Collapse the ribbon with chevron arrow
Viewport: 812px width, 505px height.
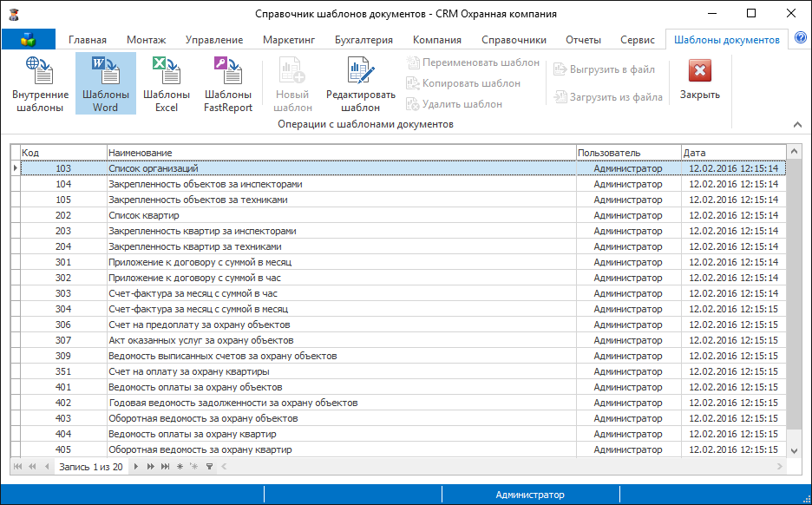point(797,125)
